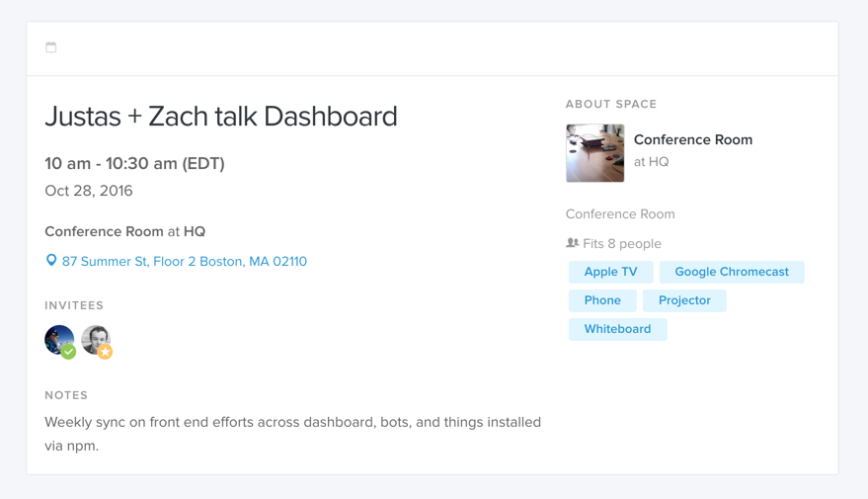
Task: Click the people capacity icon
Action: coord(573,242)
